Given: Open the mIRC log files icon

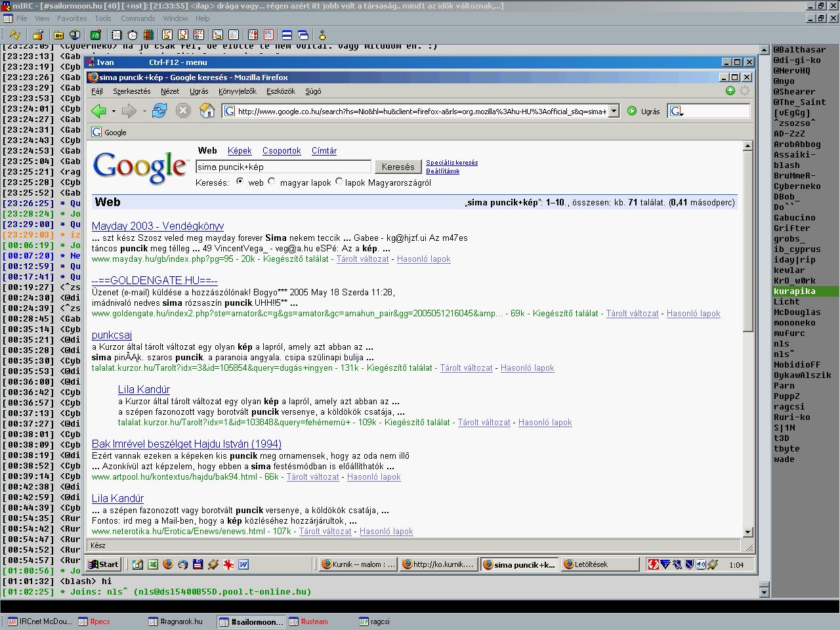Looking at the screenshot, I should [x=233, y=35].
